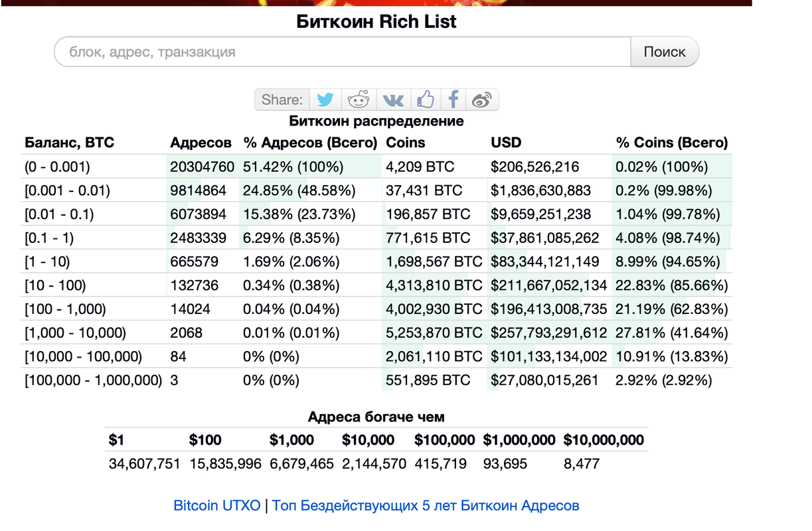Click the 37,431 BTC cell
This screenshot has height=531, width=812.
pos(424,190)
